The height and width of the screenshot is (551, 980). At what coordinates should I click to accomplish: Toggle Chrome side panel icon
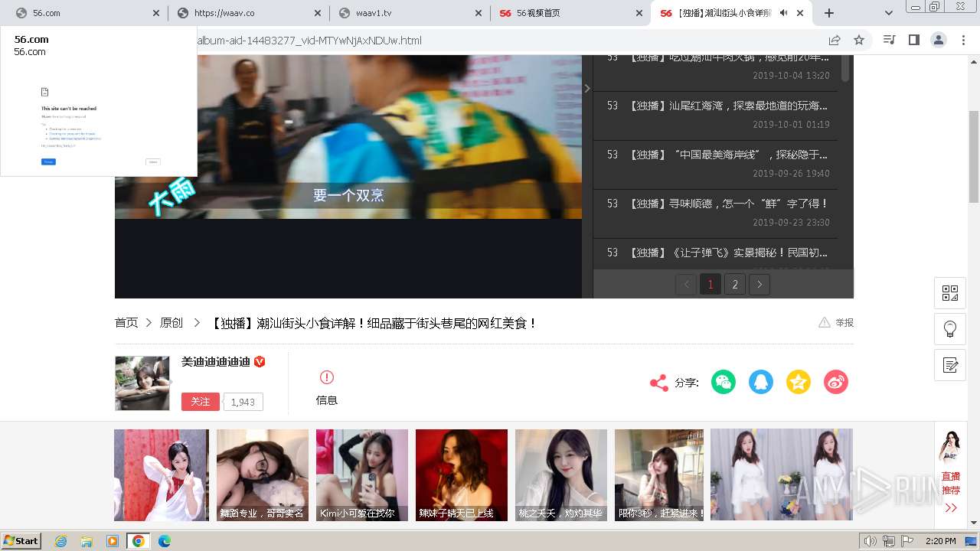(x=913, y=40)
